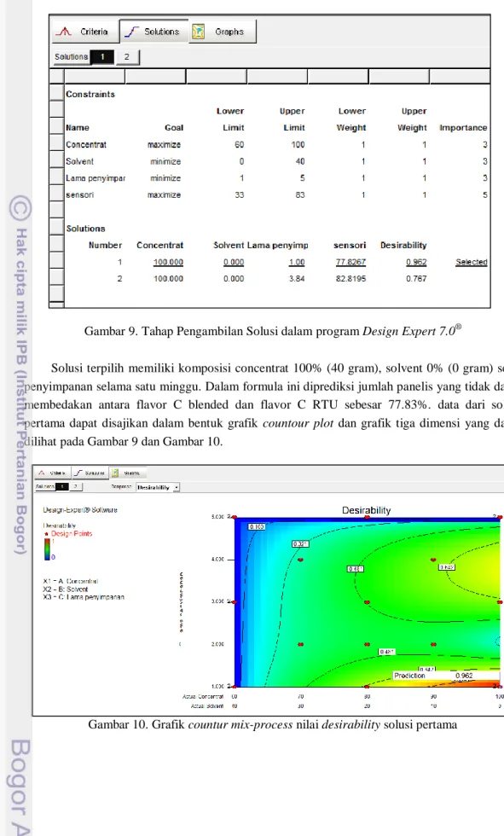Screen dimensions: 504x836
Task: Select Solutions button 1 above Constraints table
Action: coord(101,57)
